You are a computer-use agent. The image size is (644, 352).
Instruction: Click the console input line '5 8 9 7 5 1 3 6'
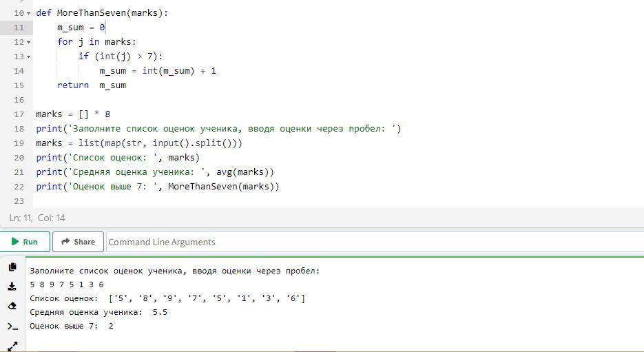(x=67, y=284)
